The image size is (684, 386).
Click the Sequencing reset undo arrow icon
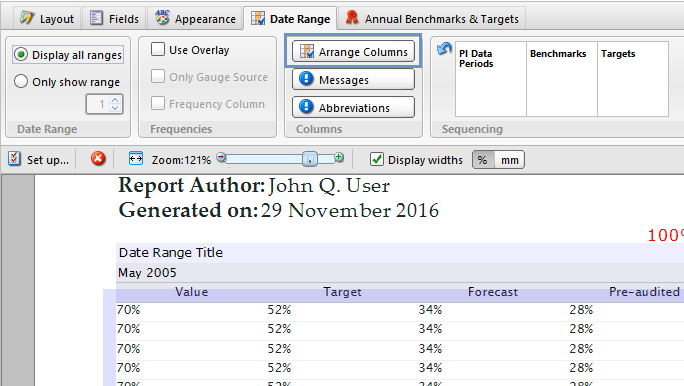[444, 49]
